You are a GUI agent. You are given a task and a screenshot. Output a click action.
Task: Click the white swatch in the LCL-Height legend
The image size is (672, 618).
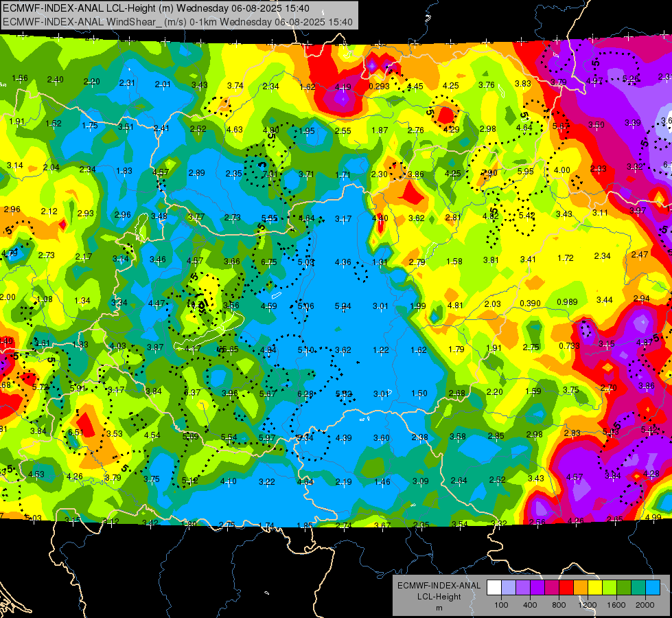(x=494, y=588)
